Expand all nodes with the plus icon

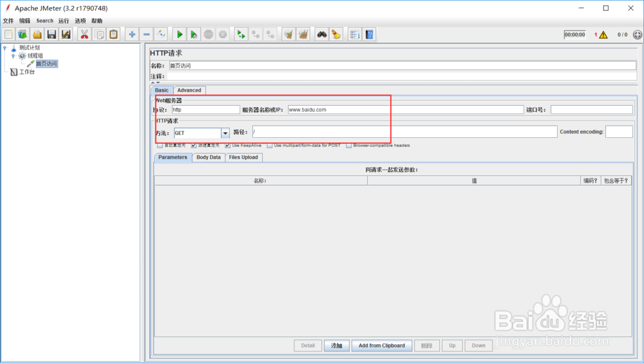[132, 35]
